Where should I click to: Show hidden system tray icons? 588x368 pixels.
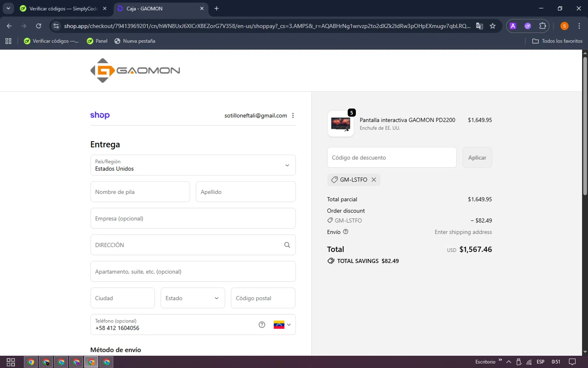(508, 362)
